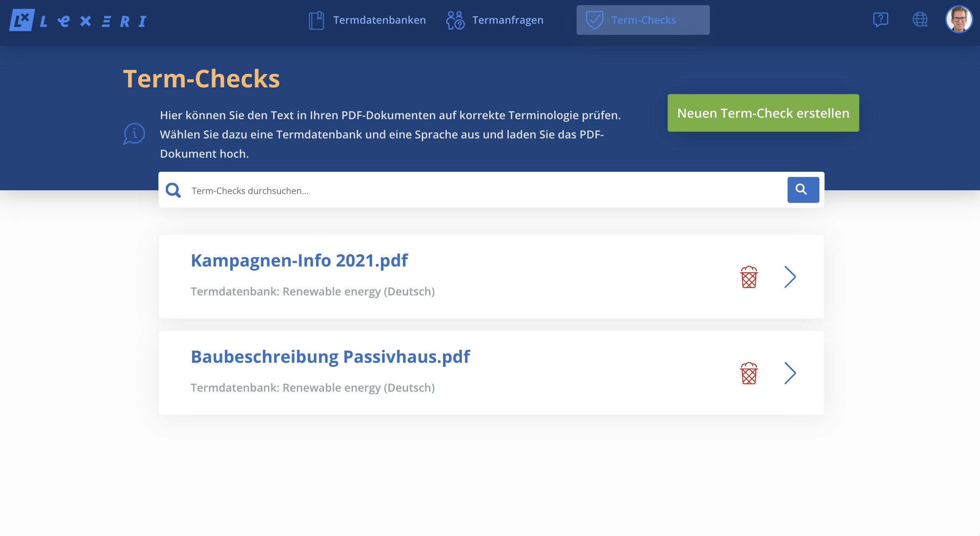Open the user profile avatar menu
The width and height of the screenshot is (980, 536).
959,19
